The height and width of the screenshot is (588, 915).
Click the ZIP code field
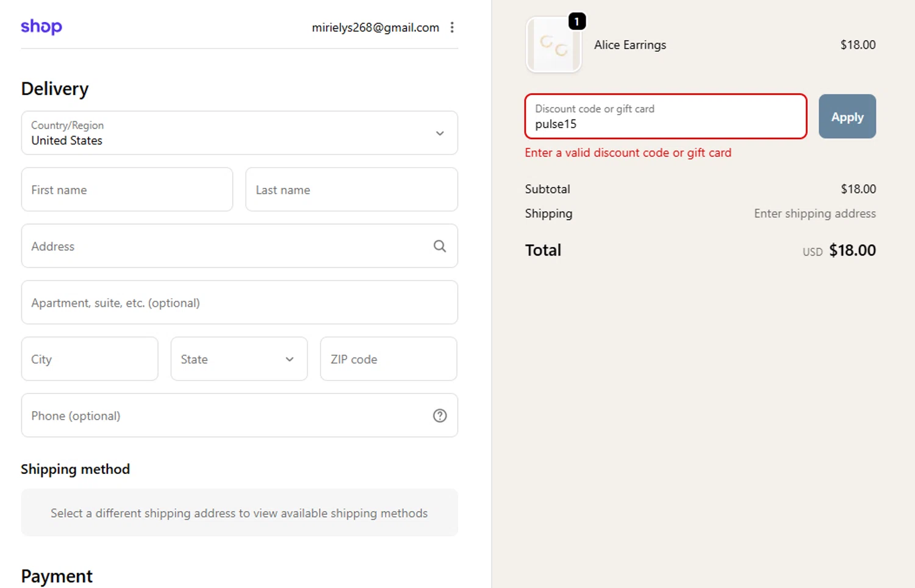pos(389,359)
